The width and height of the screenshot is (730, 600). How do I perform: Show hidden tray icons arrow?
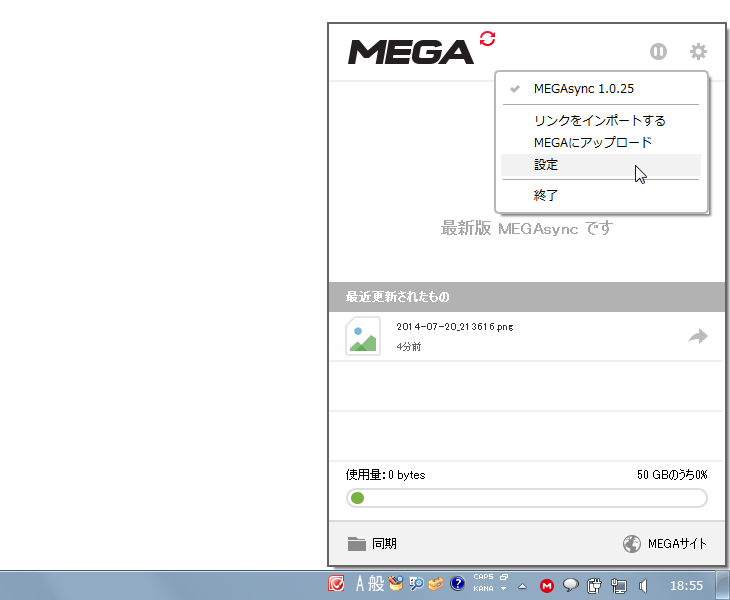pos(522,586)
